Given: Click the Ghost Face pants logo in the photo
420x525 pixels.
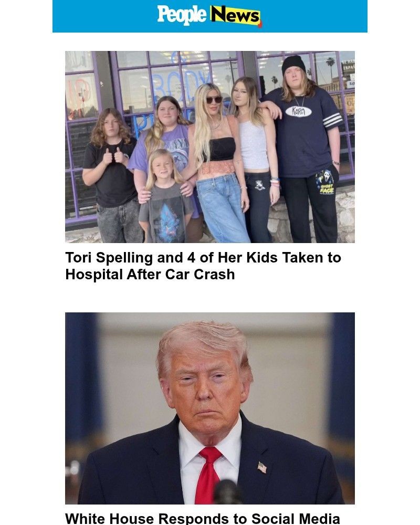Looking at the screenshot, I should [325, 183].
